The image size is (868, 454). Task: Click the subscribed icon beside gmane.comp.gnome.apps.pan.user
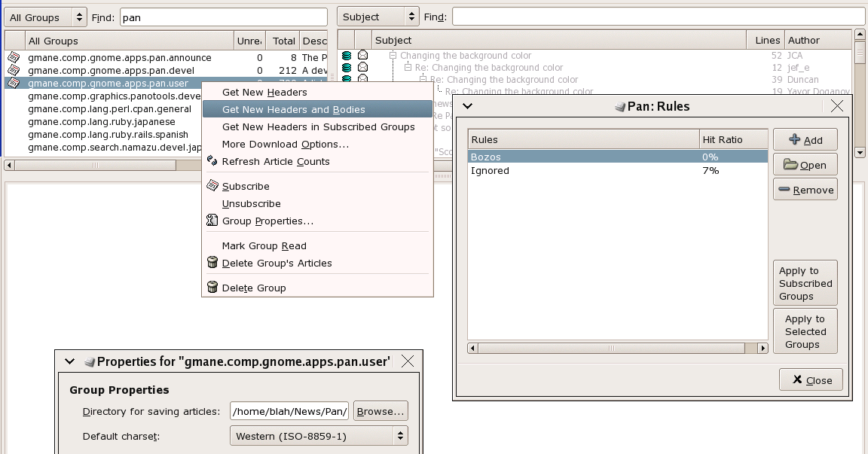(x=14, y=83)
